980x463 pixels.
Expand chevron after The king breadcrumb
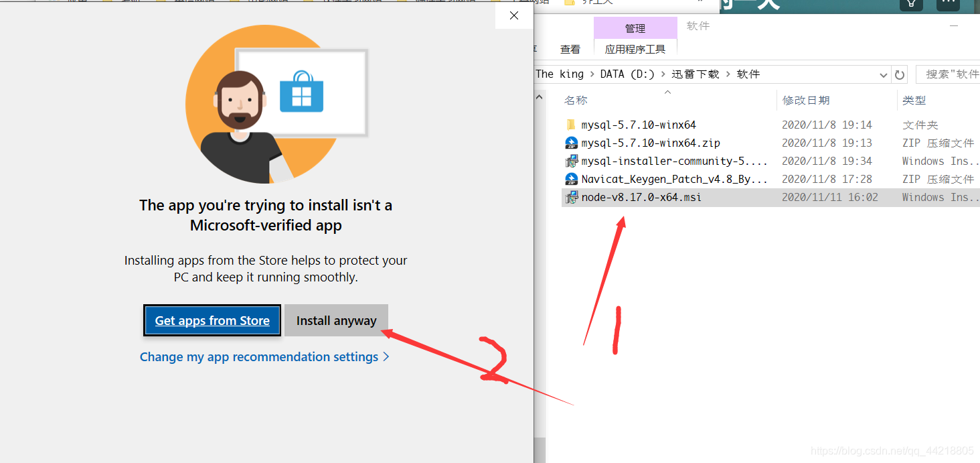(x=592, y=74)
